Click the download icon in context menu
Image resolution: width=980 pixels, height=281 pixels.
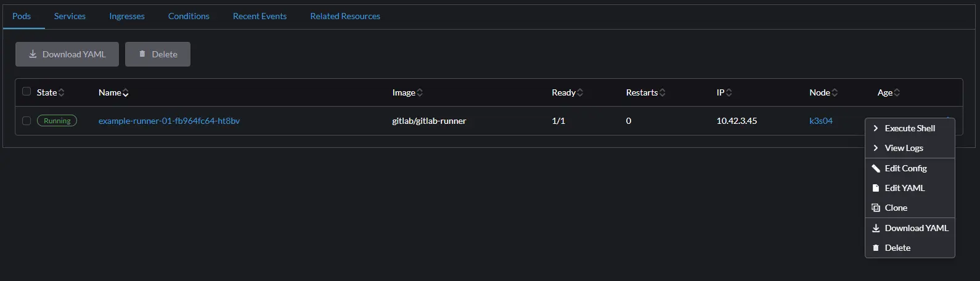875,228
